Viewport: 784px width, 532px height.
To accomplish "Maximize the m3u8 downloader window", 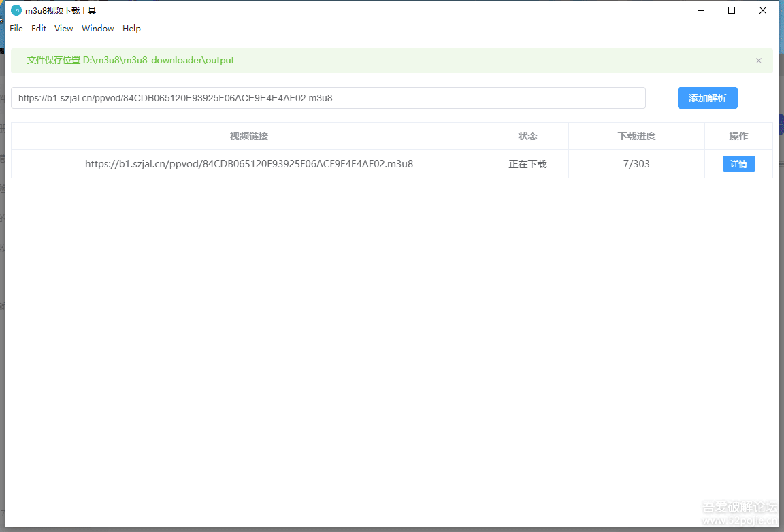I will tap(732, 10).
